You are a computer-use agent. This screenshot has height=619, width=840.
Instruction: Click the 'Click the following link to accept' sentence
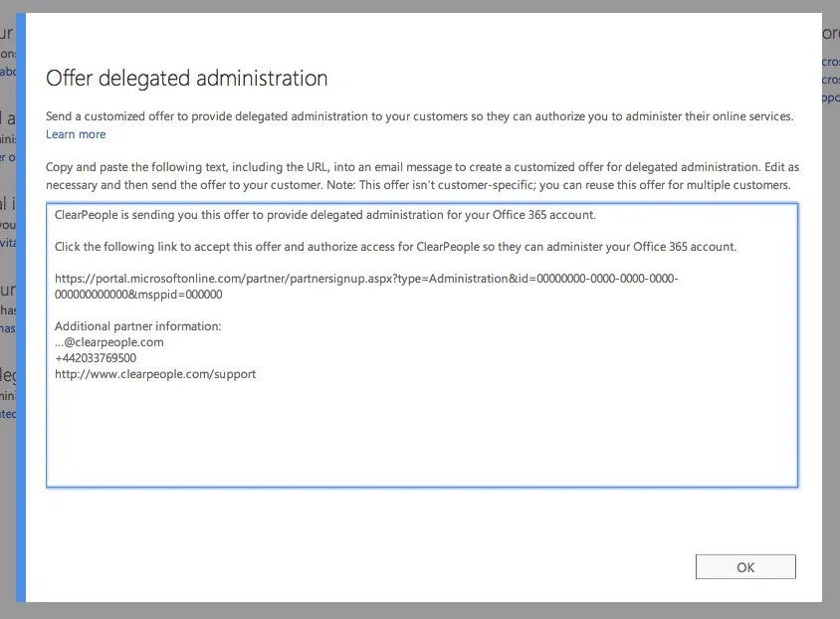[395, 247]
